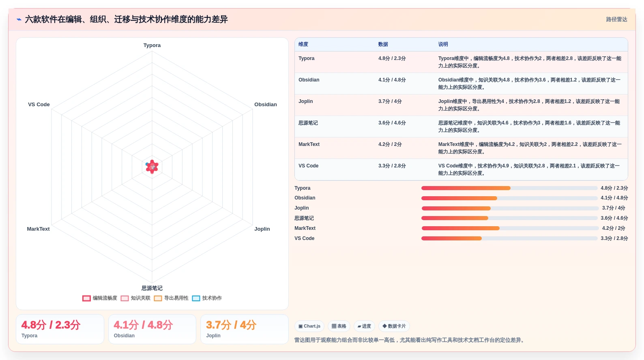Click the Chart.js chip
The image size is (644, 360).
click(309, 326)
